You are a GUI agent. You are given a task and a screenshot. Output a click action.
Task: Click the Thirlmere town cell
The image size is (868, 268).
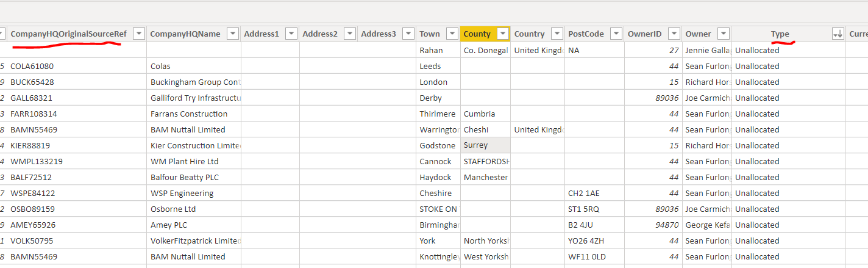coord(438,114)
